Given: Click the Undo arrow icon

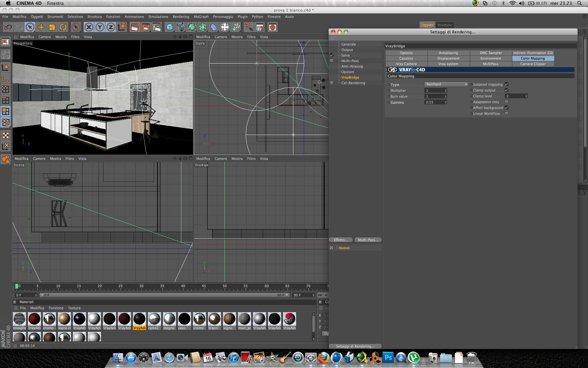Looking at the screenshot, I should click(8, 27).
